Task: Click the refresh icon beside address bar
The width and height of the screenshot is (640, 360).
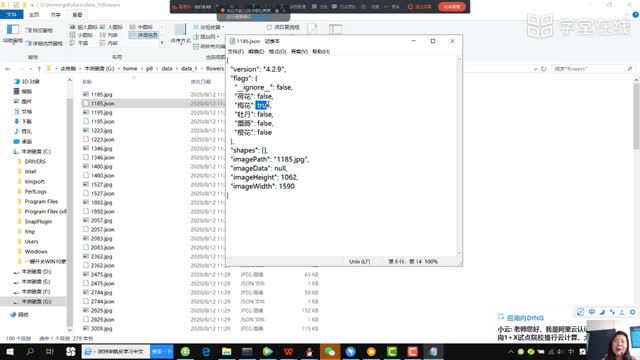Action: 544,69
